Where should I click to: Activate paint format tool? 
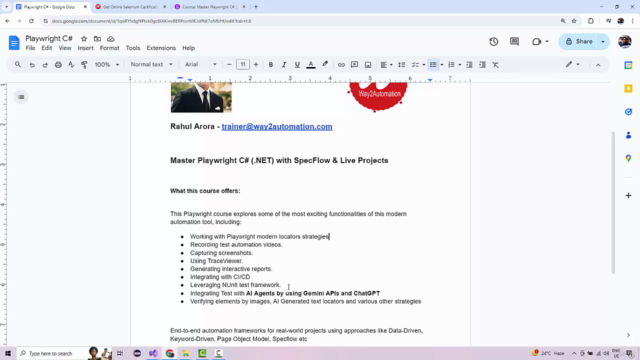84,64
